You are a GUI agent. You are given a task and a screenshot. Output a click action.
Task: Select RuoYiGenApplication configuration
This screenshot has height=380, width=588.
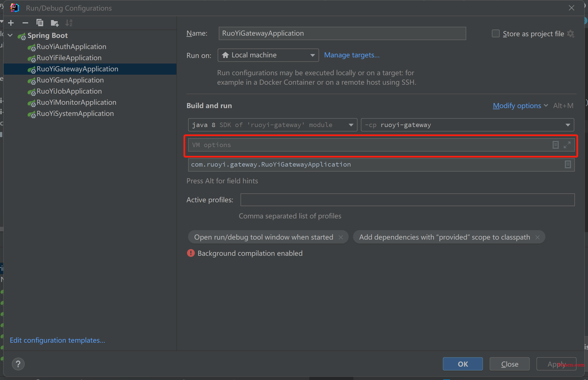(70, 80)
